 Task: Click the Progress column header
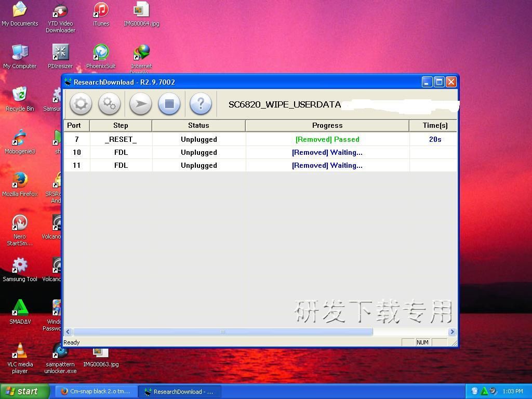[x=327, y=125]
